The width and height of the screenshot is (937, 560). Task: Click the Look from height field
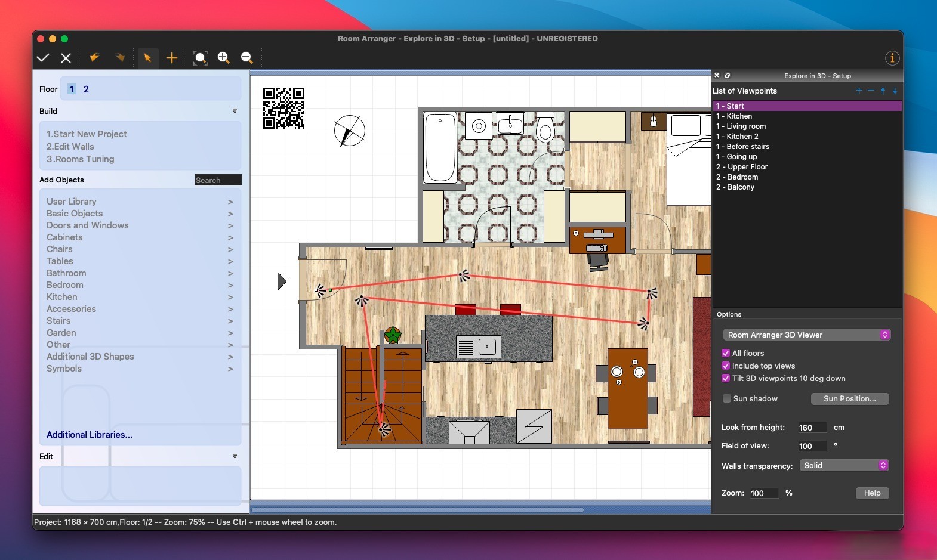pos(812,428)
